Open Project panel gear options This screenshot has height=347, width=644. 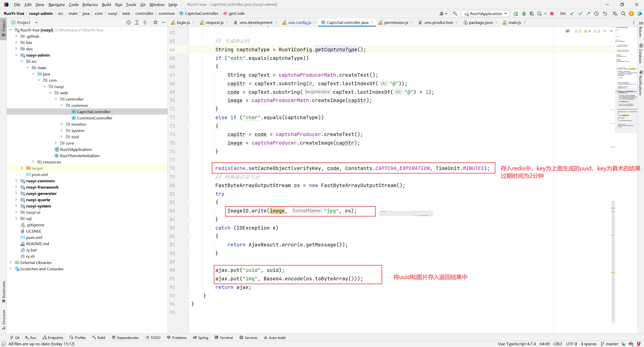click(155, 22)
